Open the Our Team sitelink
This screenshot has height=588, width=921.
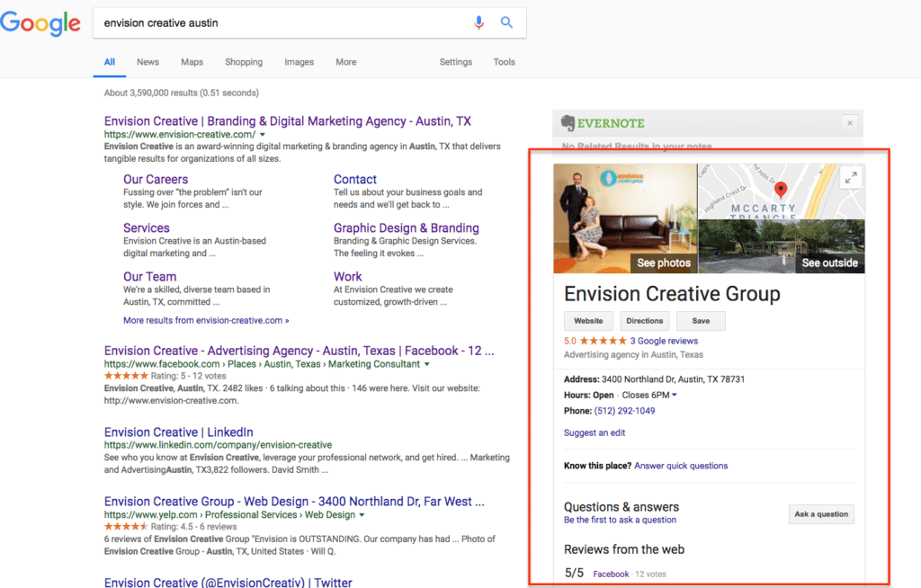tap(150, 277)
